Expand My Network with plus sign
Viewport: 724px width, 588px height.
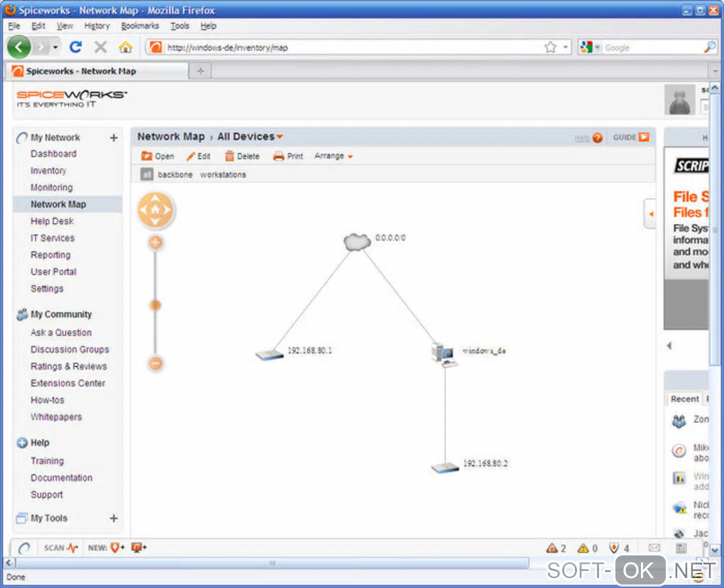click(x=114, y=138)
